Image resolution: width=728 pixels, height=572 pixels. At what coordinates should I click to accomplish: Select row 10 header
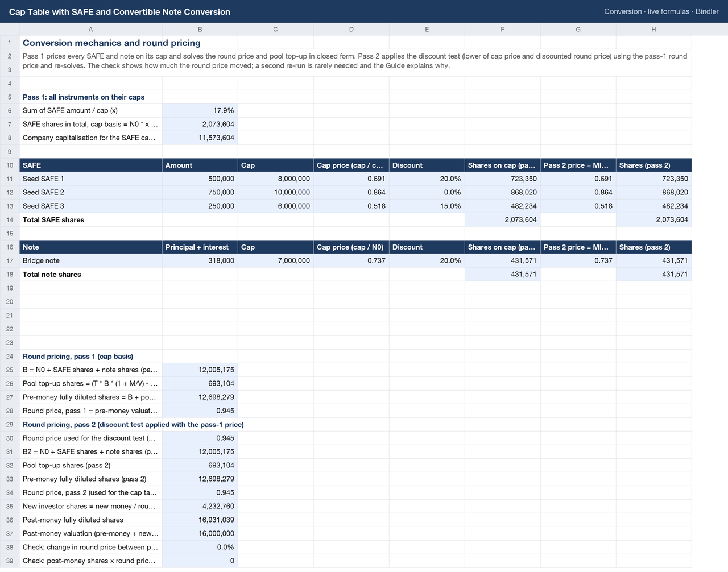10,165
